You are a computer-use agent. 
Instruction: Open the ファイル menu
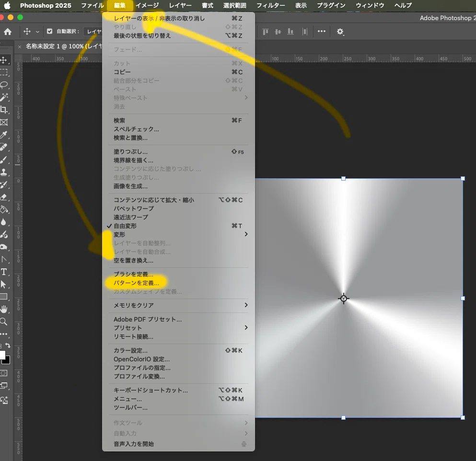tap(93, 5)
